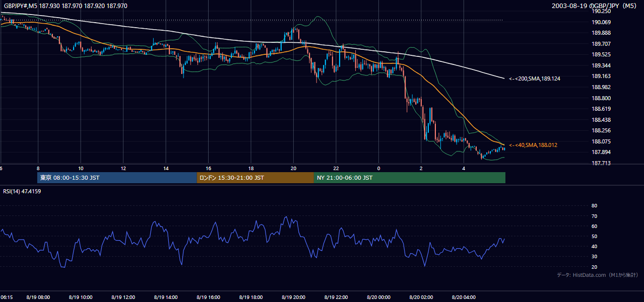Click price axis value 190.069
The image size is (644, 302).
(601, 22)
